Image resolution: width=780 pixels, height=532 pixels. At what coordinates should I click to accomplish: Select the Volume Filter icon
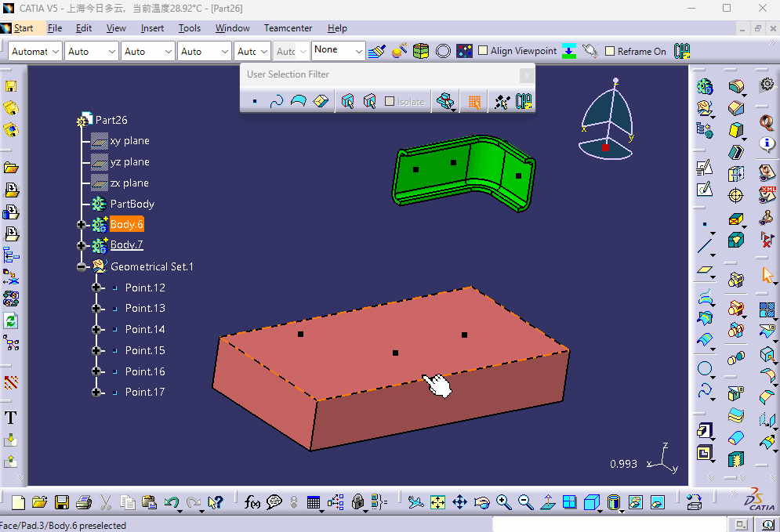click(x=321, y=101)
